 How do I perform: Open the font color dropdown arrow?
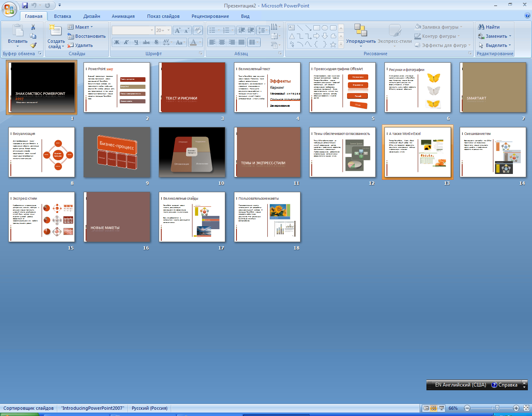(x=200, y=42)
